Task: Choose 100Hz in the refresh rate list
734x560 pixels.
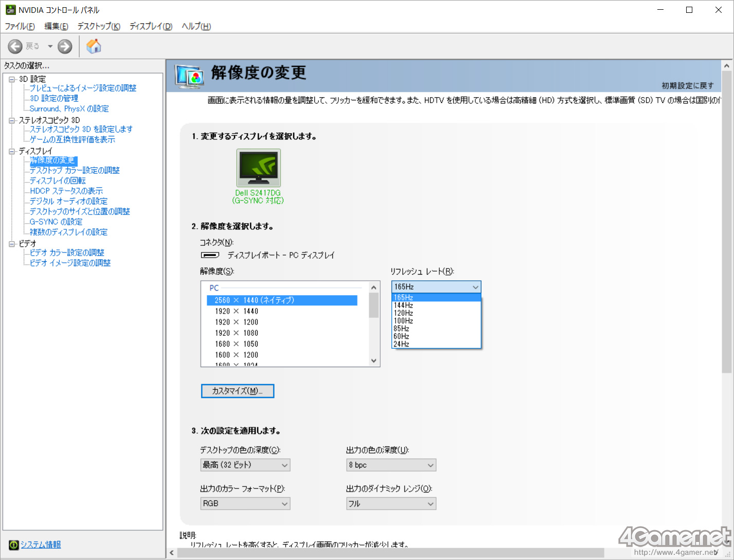Action: tap(436, 321)
